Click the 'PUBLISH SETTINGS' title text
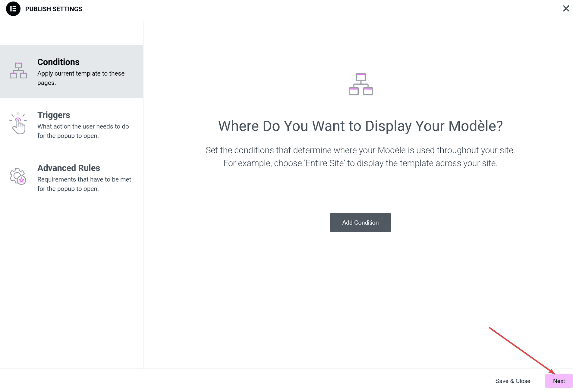The width and height of the screenshot is (573, 392). tap(54, 9)
